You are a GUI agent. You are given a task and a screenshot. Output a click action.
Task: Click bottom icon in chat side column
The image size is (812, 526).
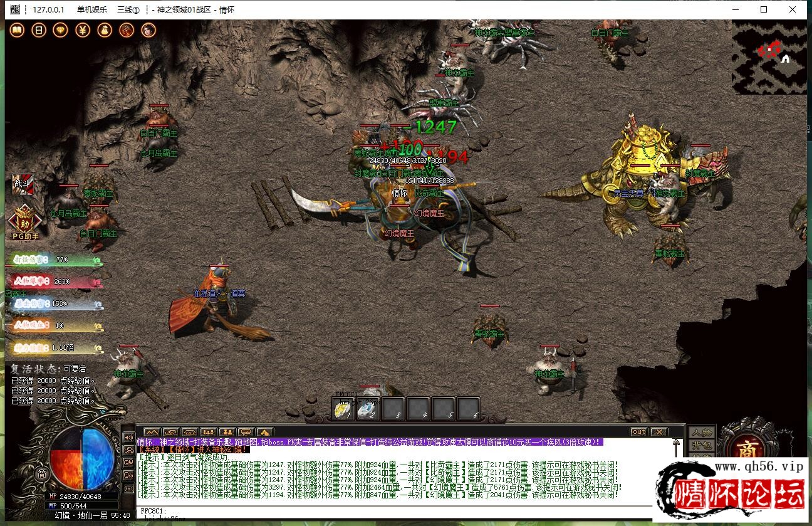(128, 487)
